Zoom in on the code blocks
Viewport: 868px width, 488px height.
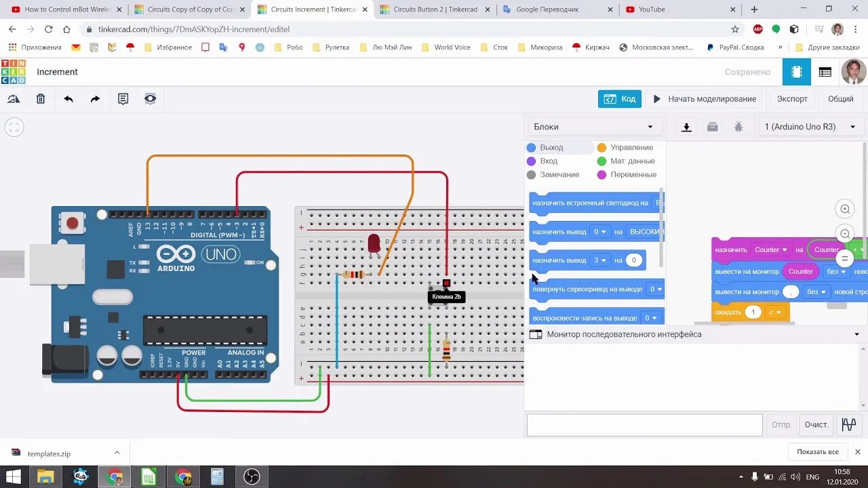(845, 209)
